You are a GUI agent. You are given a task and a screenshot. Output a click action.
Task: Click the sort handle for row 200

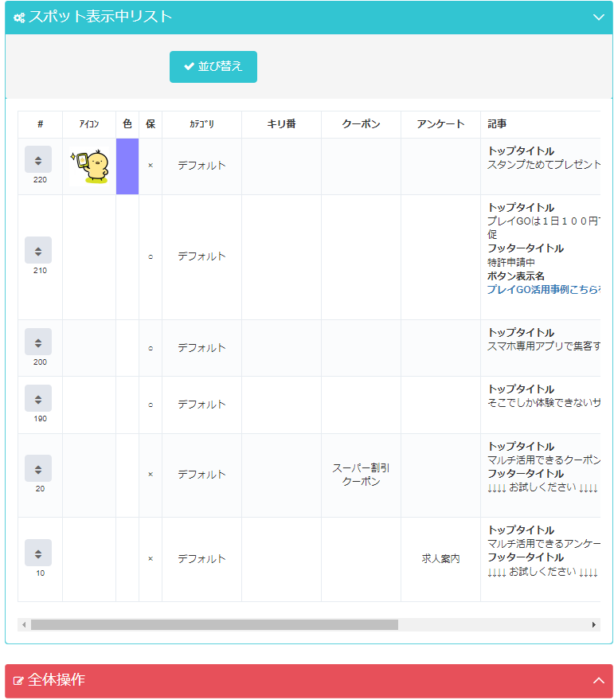(38, 342)
